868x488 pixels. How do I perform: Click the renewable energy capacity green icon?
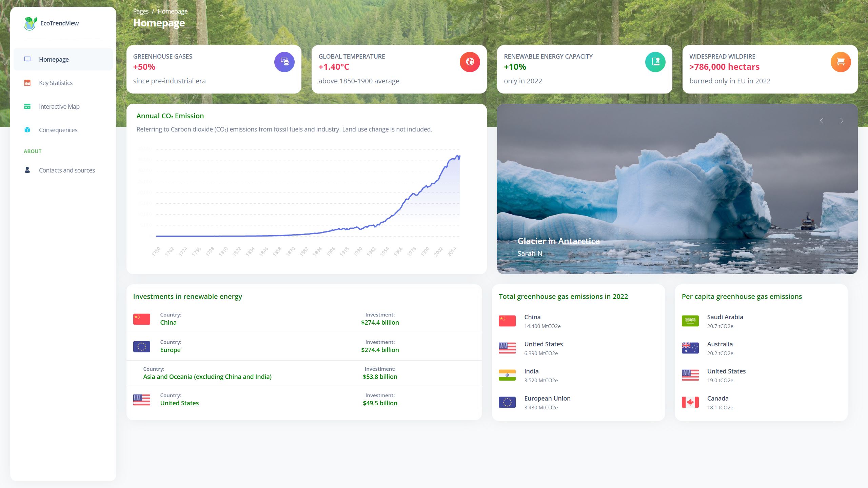(x=655, y=61)
